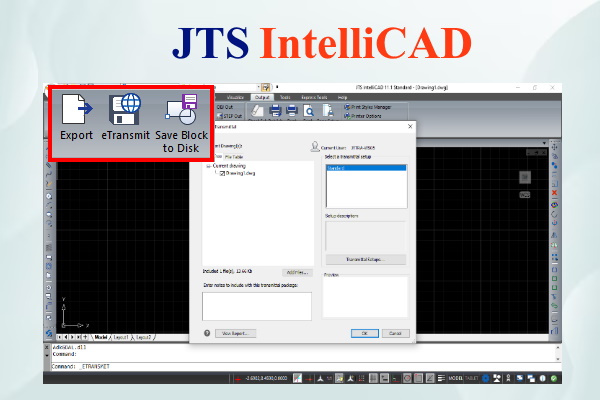
Task: Confirm the dialog with OK
Action: (365, 333)
